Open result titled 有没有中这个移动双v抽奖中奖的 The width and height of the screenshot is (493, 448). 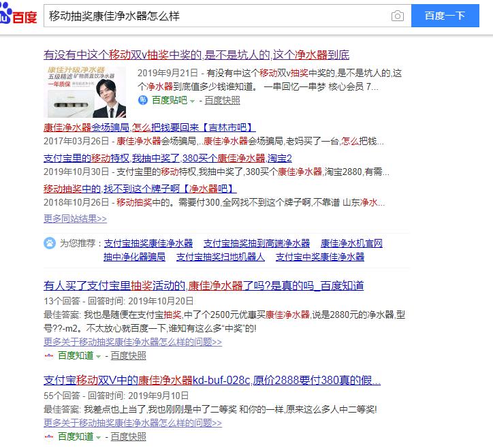coord(196,55)
